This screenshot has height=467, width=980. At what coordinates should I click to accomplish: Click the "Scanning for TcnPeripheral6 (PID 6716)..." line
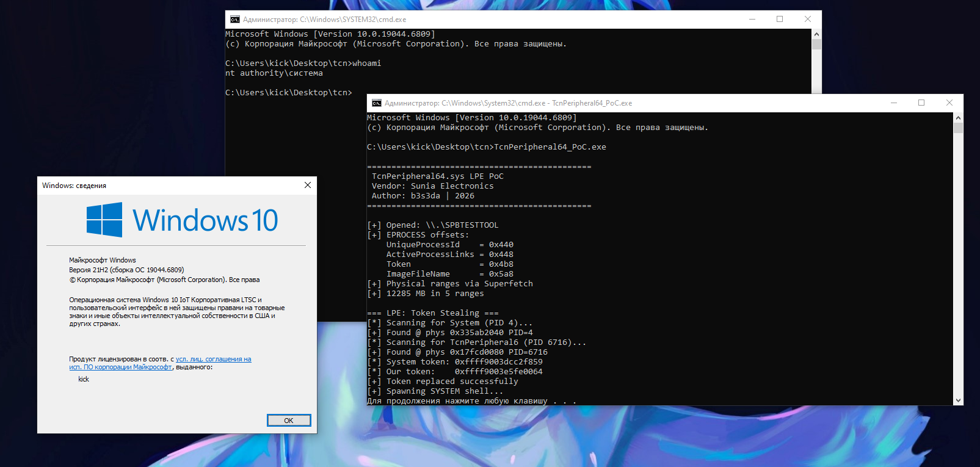tap(477, 342)
